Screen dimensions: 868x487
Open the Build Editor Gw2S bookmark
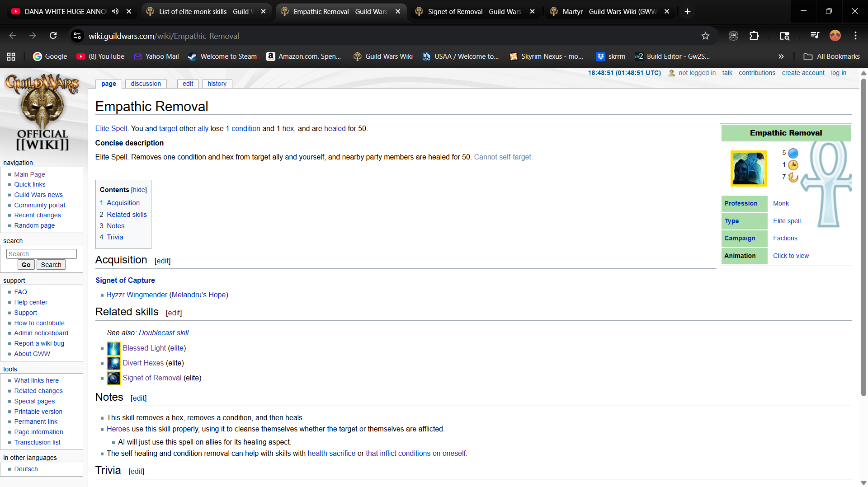tap(672, 56)
